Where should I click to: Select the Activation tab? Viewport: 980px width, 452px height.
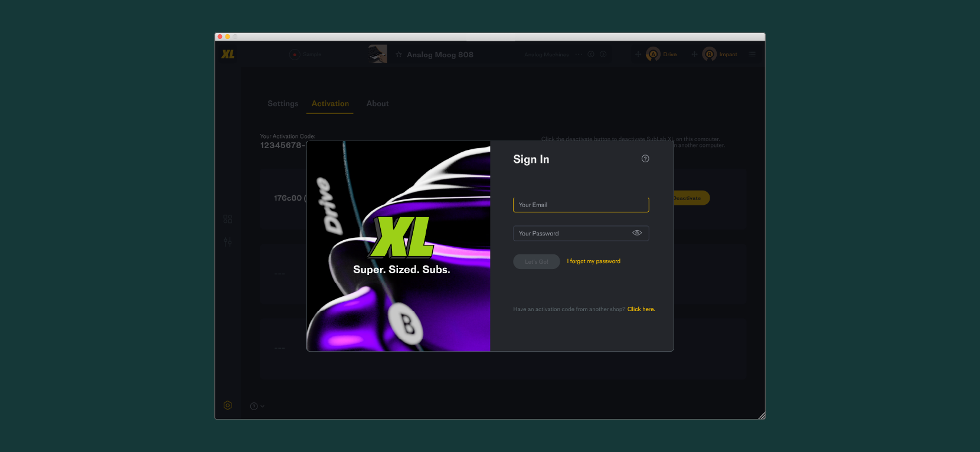[330, 104]
